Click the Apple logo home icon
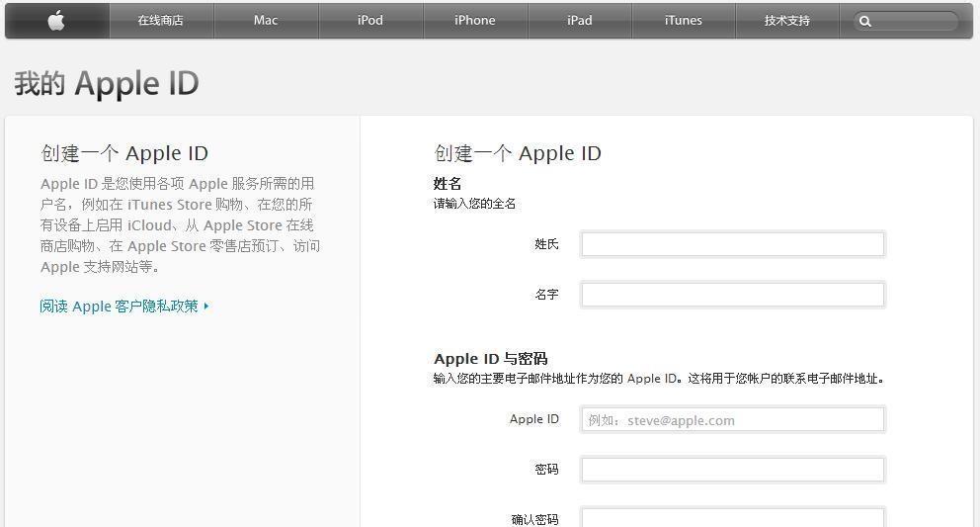The image size is (980, 527). (56, 21)
